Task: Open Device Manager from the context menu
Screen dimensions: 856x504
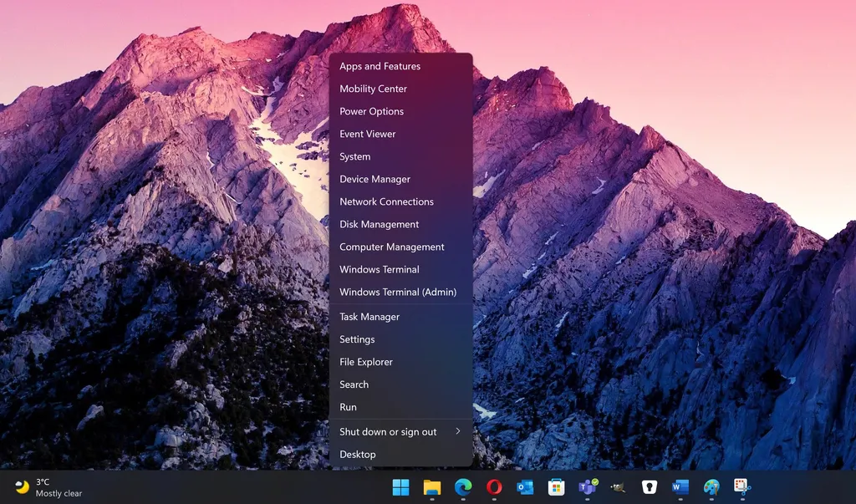Action: 374,179
